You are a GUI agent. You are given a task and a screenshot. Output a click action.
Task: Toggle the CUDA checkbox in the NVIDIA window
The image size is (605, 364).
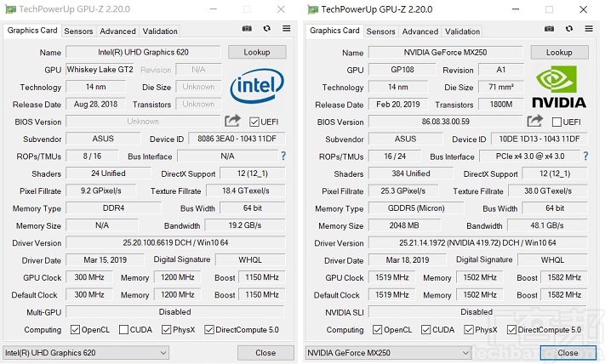(x=426, y=330)
